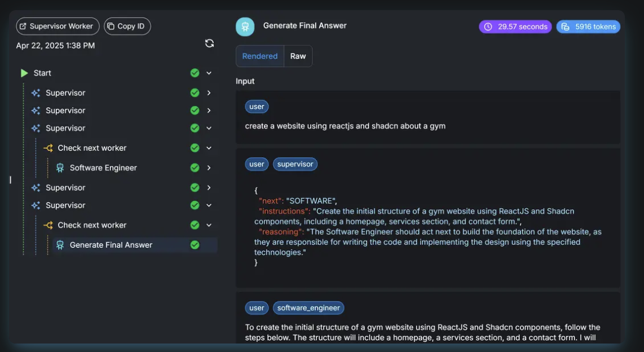644x352 pixels.
Task: Click the green checkmark on Software Engineer row
Action: [195, 168]
